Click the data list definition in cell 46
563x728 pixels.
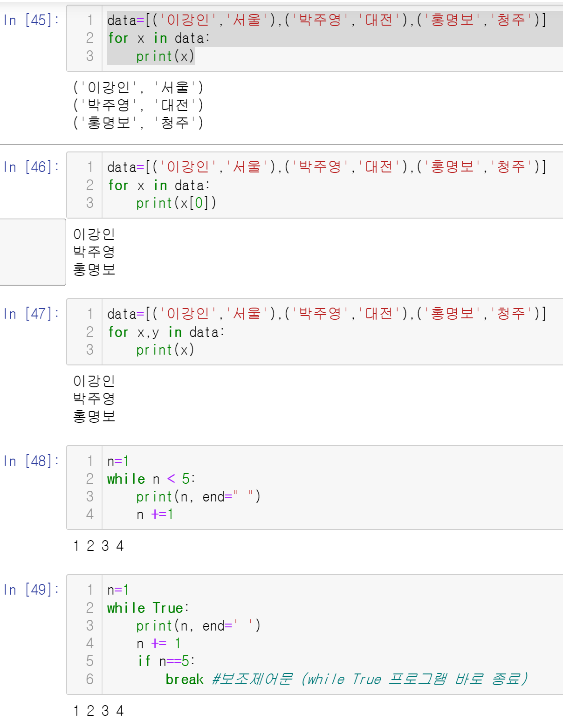point(327,167)
